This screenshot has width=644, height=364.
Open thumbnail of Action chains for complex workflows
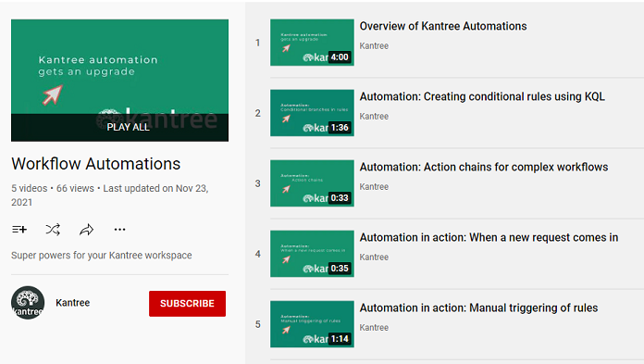[312, 183]
